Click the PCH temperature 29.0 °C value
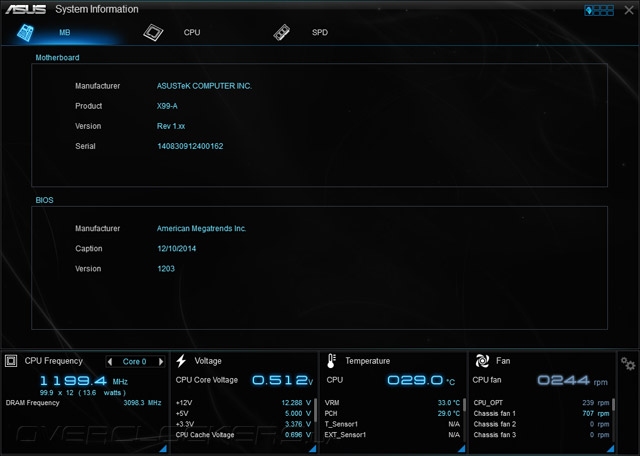Image resolution: width=640 pixels, height=456 pixels. (449, 414)
